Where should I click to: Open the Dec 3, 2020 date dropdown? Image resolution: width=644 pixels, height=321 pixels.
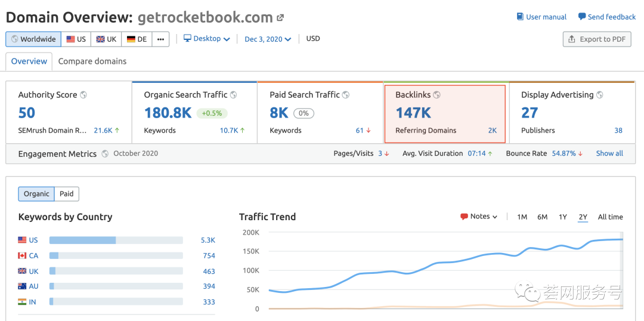pos(268,39)
